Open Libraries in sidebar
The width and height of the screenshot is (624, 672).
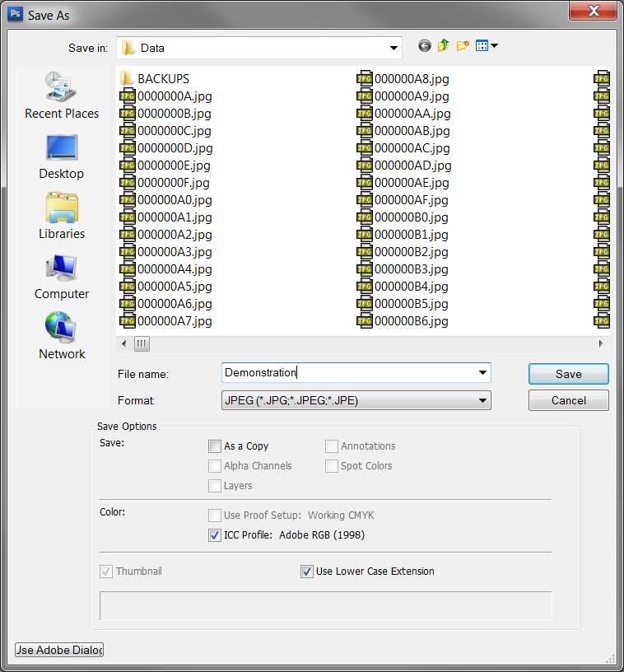[x=62, y=216]
